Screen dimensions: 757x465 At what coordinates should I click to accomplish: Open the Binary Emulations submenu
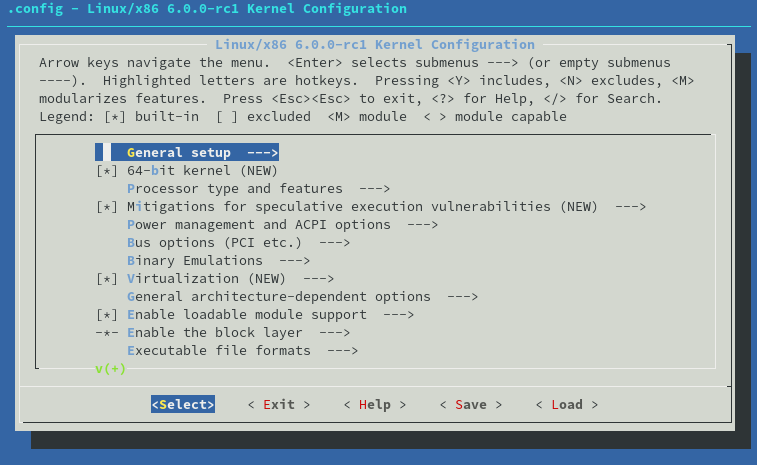(218, 261)
